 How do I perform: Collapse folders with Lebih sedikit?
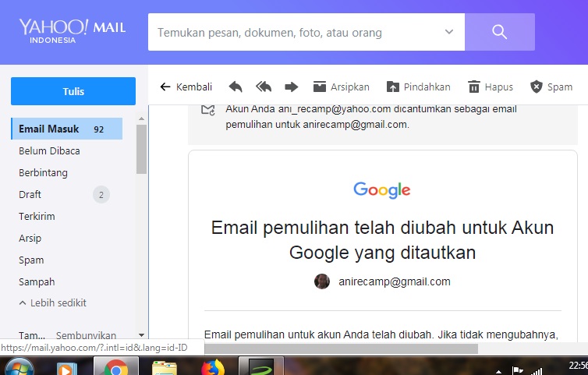pos(52,302)
